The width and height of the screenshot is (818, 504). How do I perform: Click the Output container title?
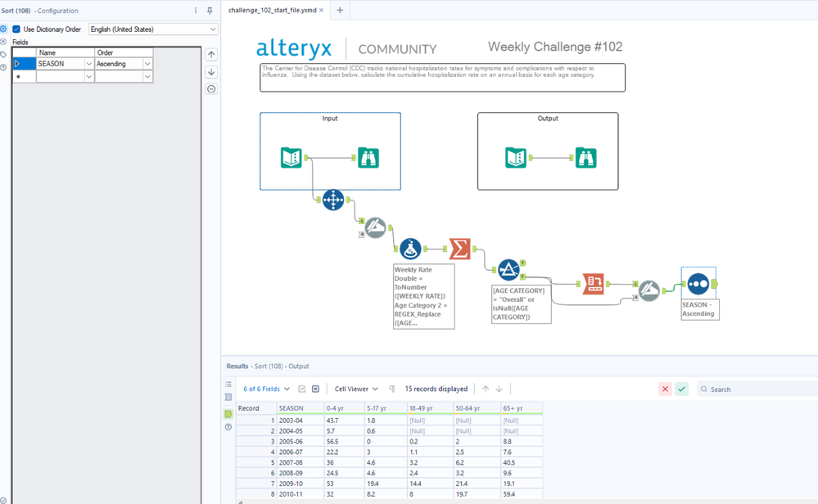tap(548, 119)
